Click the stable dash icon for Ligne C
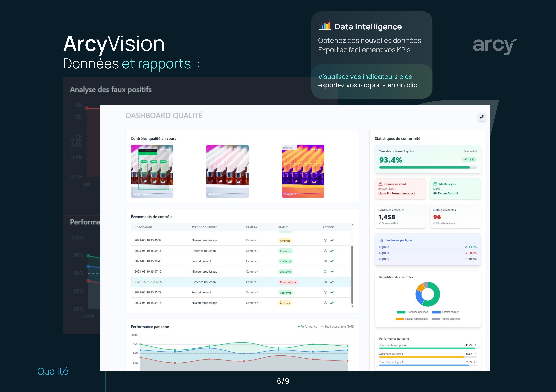This screenshot has height=392, width=556. pyautogui.click(x=466, y=259)
